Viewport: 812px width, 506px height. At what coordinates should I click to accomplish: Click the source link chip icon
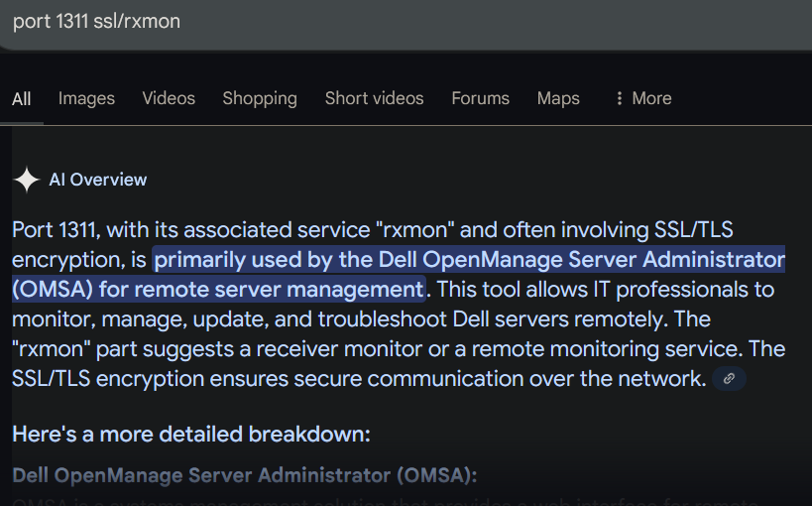tap(729, 378)
